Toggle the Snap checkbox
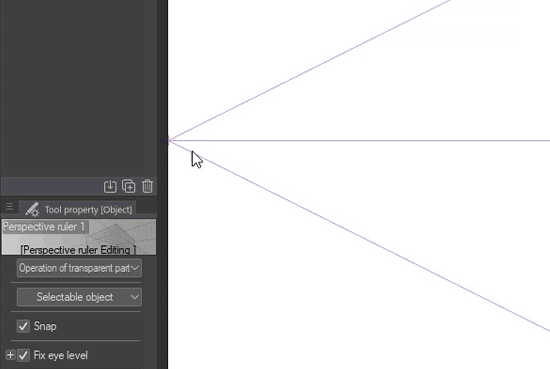 (x=23, y=326)
